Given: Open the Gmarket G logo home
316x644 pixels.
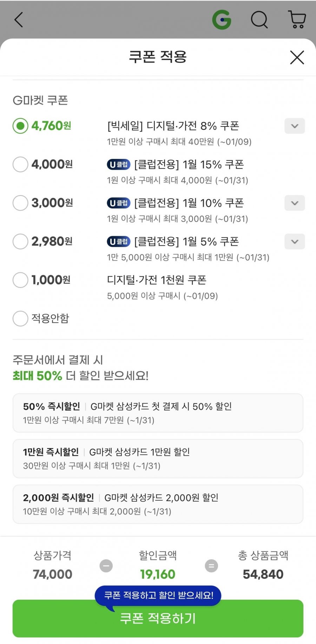Looking at the screenshot, I should pyautogui.click(x=222, y=20).
